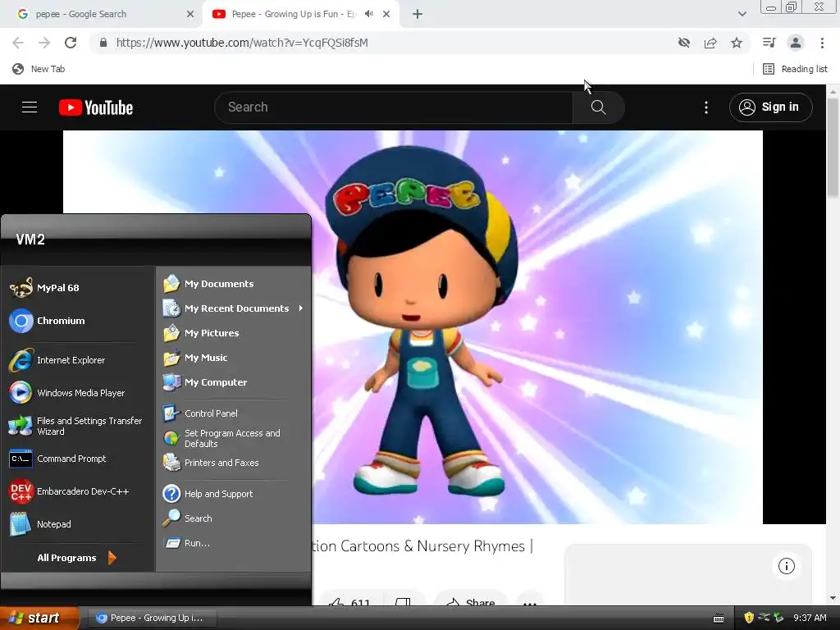840x630 pixels.
Task: Click the Pepee video player
Action: pyautogui.click(x=413, y=326)
